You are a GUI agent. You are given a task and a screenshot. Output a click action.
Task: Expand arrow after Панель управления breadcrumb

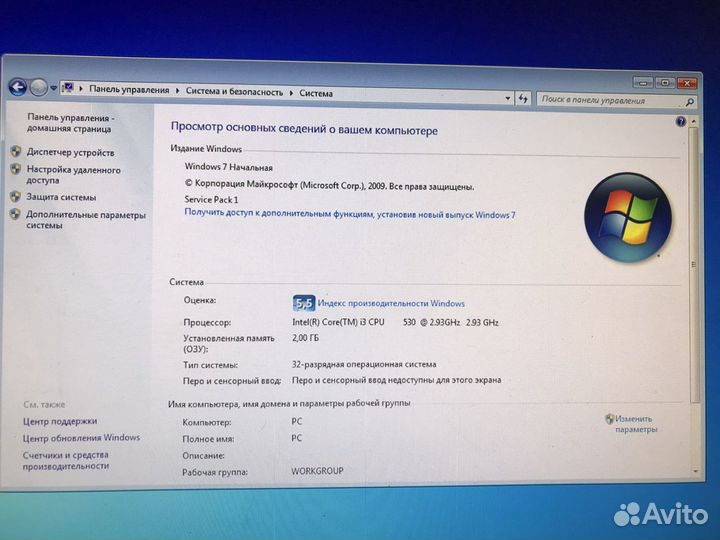click(x=177, y=91)
